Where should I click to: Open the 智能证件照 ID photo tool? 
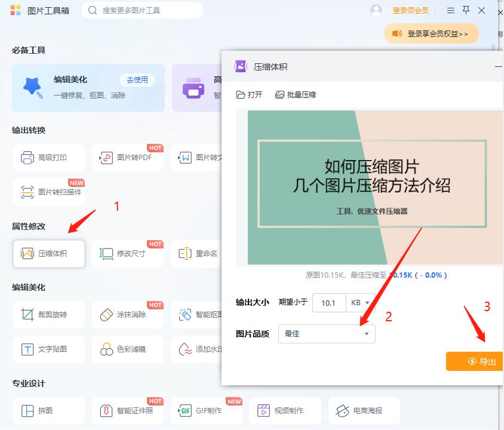click(127, 410)
